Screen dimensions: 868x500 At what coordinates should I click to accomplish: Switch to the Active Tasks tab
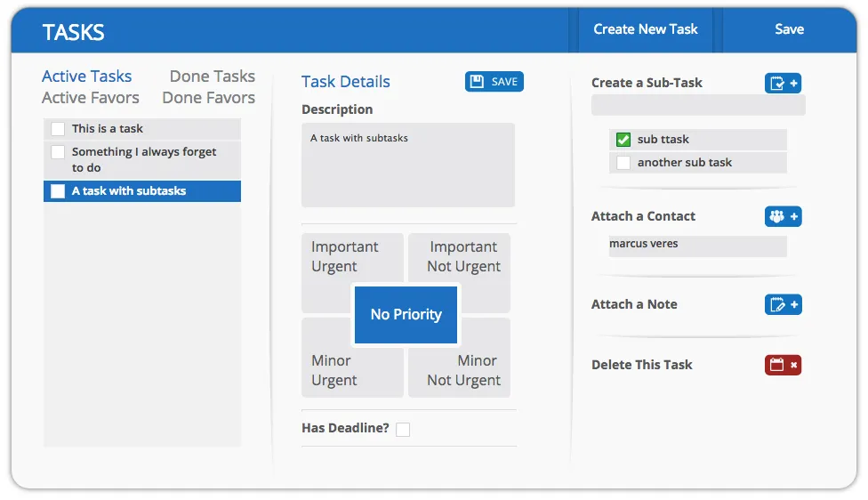click(87, 76)
